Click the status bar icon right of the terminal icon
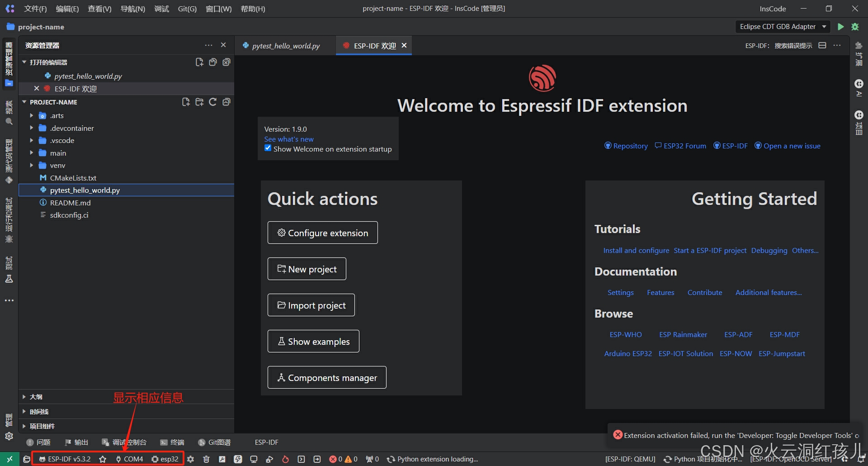 pyautogui.click(x=317, y=459)
